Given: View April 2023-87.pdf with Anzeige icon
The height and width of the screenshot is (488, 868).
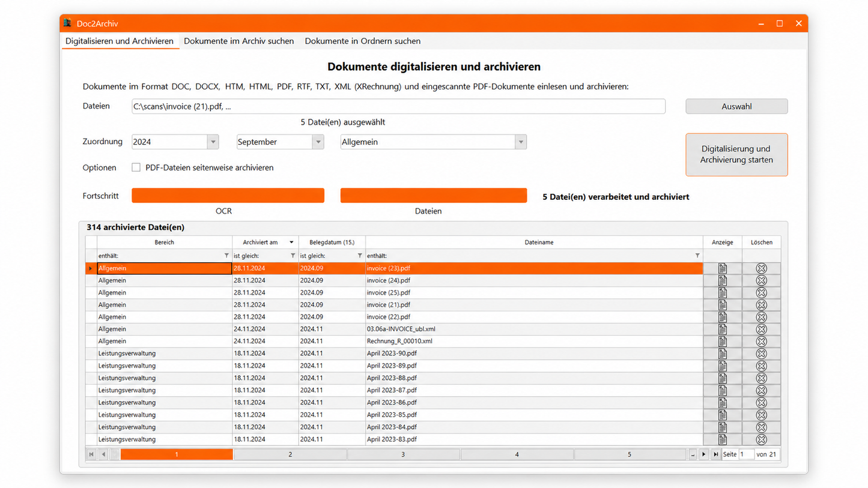Looking at the screenshot, I should 722,390.
